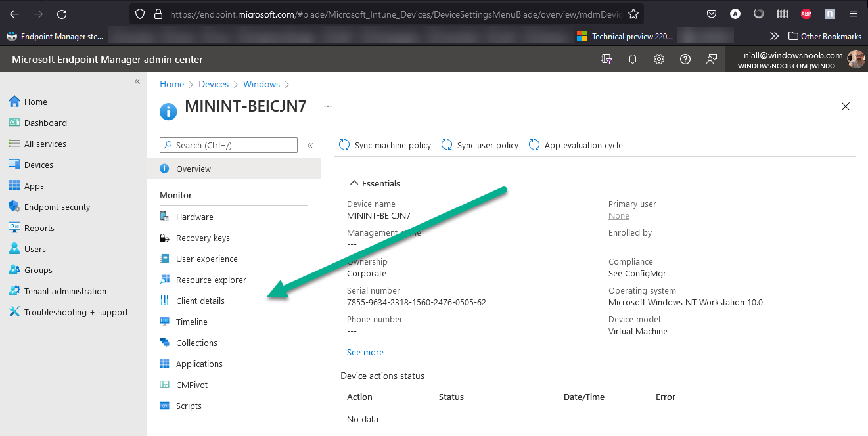Click Sync user policy
868x436 pixels.
point(480,145)
